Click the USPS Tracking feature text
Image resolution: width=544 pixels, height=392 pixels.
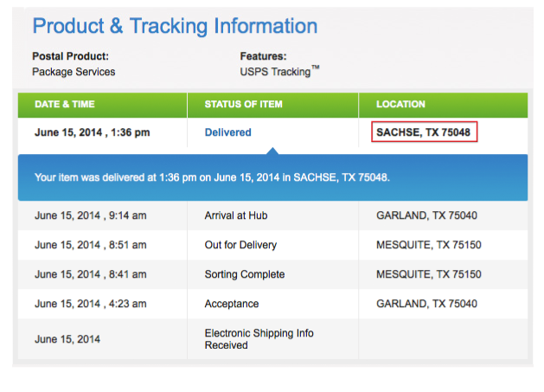(279, 71)
